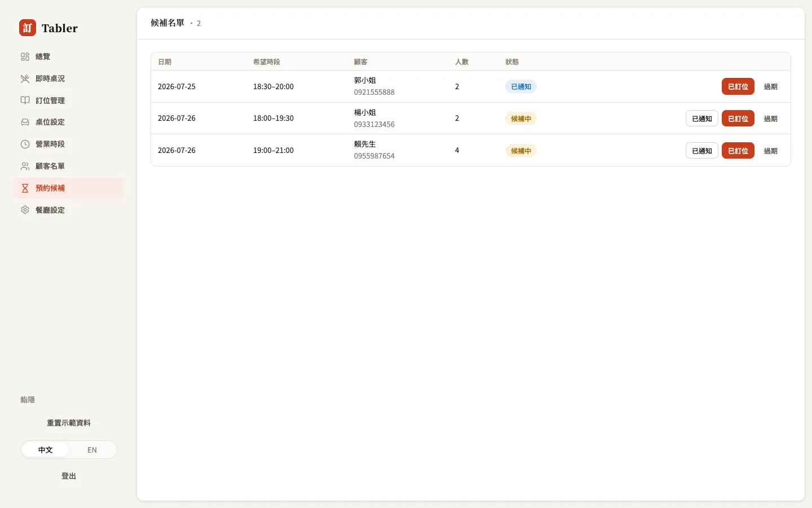
Task: Click 重置示範資料 button
Action: tap(69, 423)
